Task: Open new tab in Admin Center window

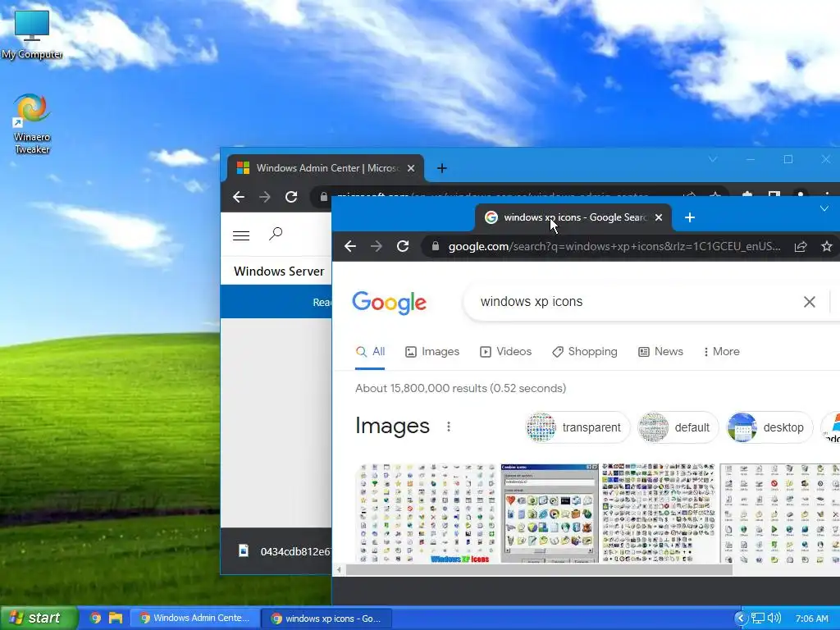Action: point(441,168)
